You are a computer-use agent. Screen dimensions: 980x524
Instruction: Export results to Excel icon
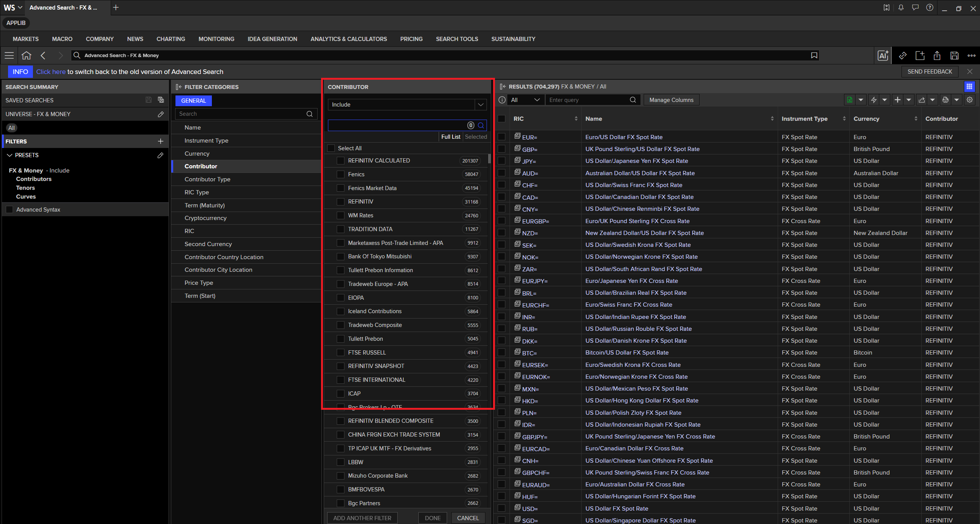pyautogui.click(x=849, y=100)
